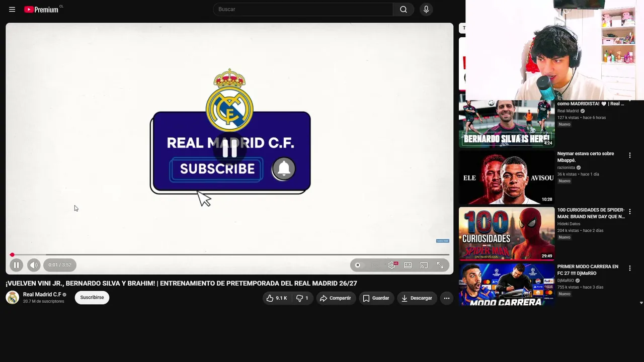Click the 0:01 / 3:52 time display

click(60, 265)
